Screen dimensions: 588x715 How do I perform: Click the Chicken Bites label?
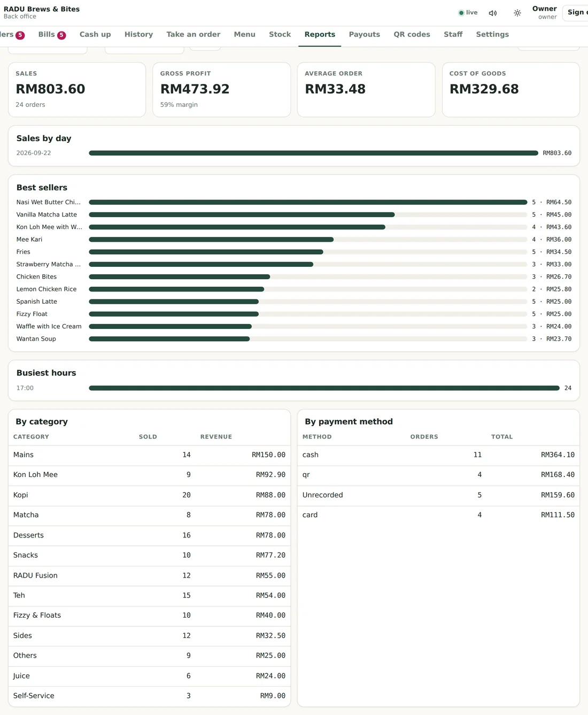36,277
